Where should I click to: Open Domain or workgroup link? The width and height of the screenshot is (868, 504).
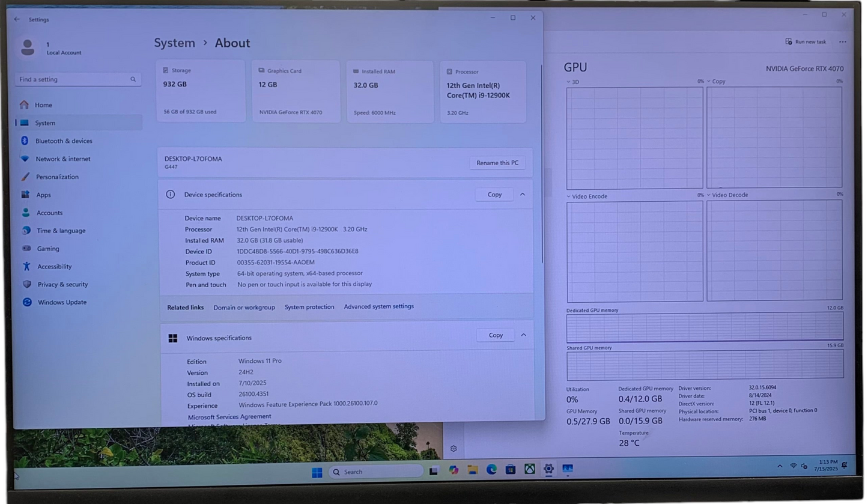click(x=244, y=307)
